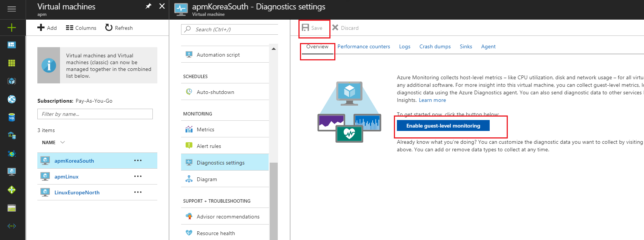The image size is (644, 240).
Task: Select the LinuxEuropeNorth virtual machine
Action: tap(77, 192)
